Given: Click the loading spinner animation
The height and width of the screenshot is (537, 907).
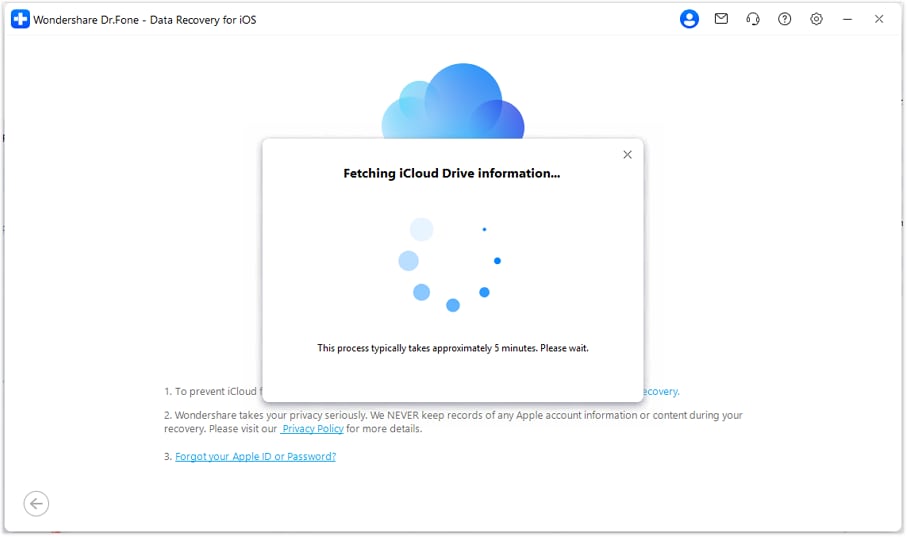Looking at the screenshot, I should [x=450, y=265].
